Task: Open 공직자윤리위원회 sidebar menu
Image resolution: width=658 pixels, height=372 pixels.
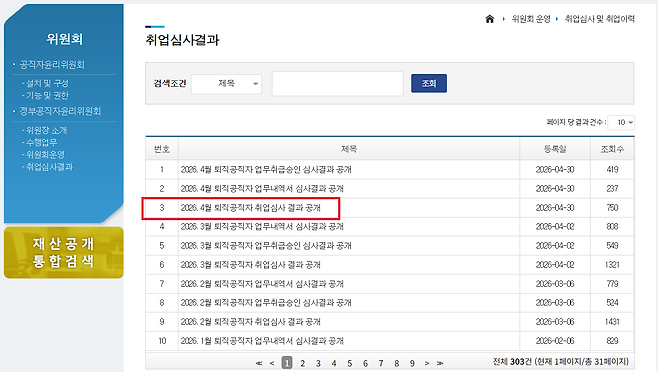Action: coord(52,65)
